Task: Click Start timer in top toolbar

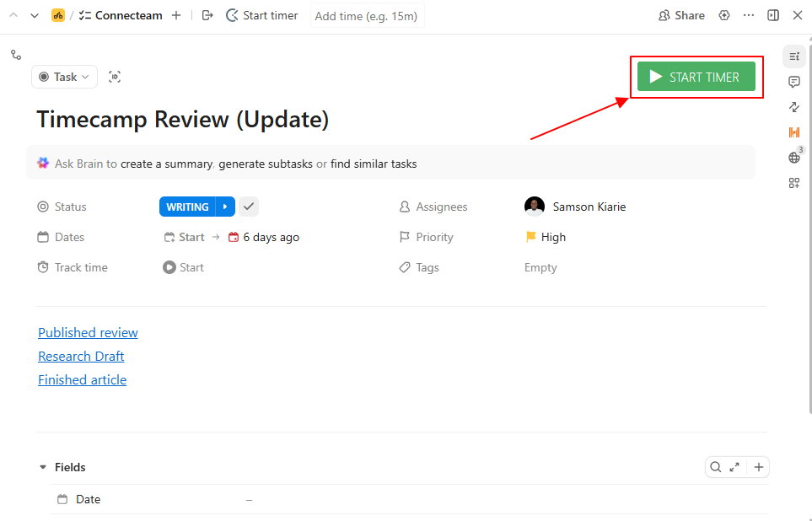Action: [x=262, y=15]
